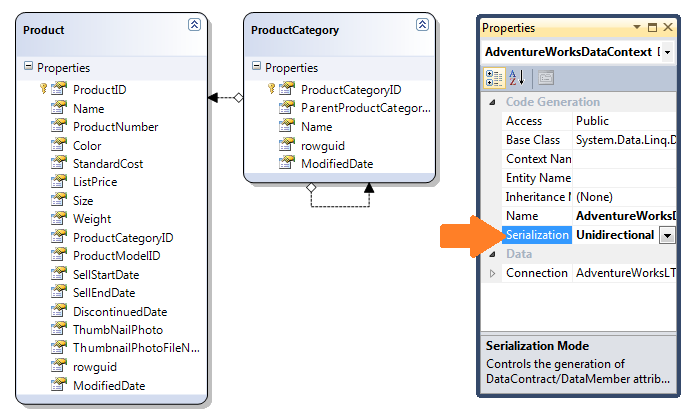Select the Access property label
Screen dimensions: 694x419
(524, 121)
